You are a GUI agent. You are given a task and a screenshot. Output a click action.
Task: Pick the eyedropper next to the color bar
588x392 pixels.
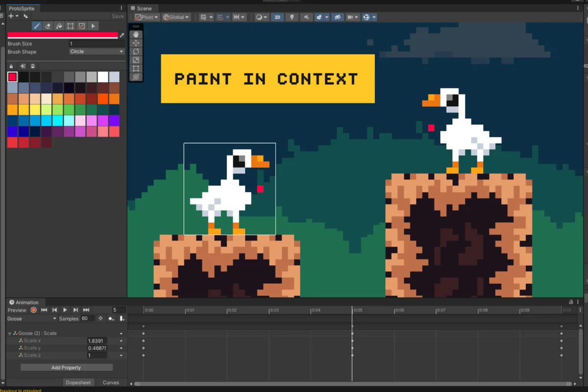tap(122, 35)
